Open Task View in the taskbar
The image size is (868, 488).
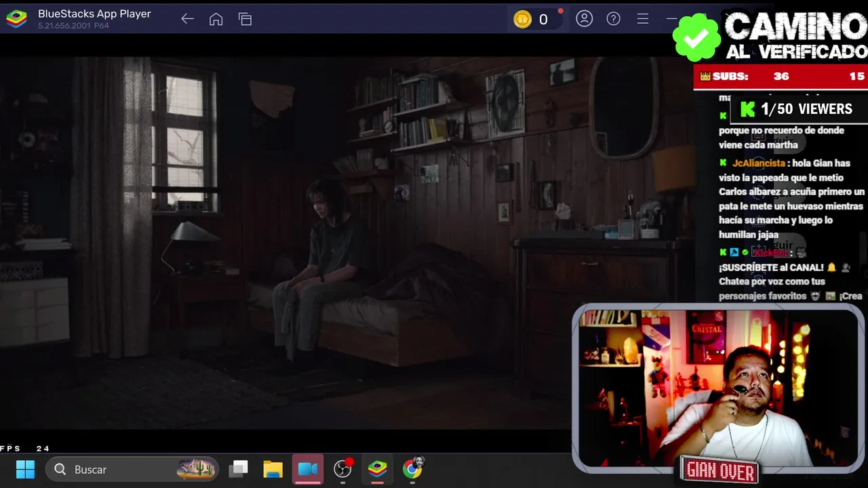pos(238,469)
